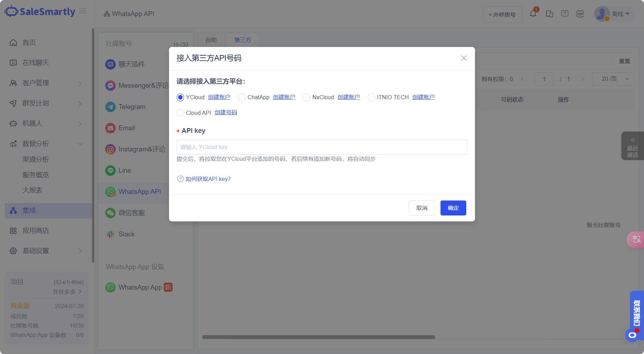Open the chat bubble support icon

click(x=632, y=335)
